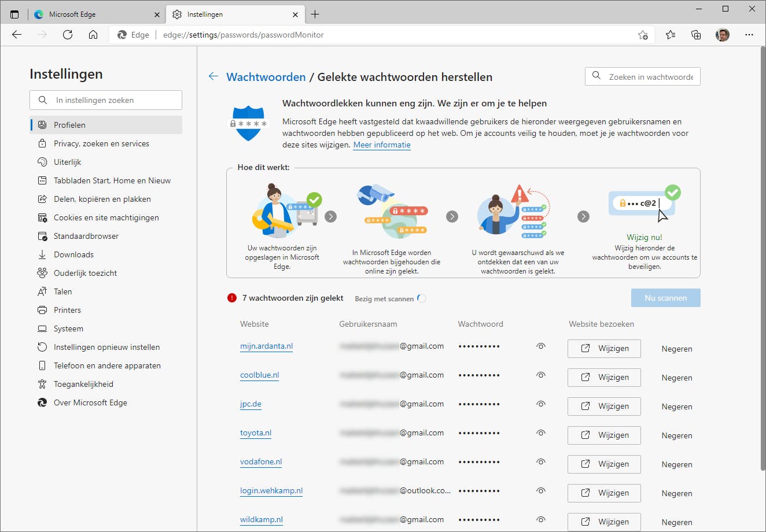766x532 pixels.
Task: Open Cookies en site machtigingen section
Action: [106, 217]
